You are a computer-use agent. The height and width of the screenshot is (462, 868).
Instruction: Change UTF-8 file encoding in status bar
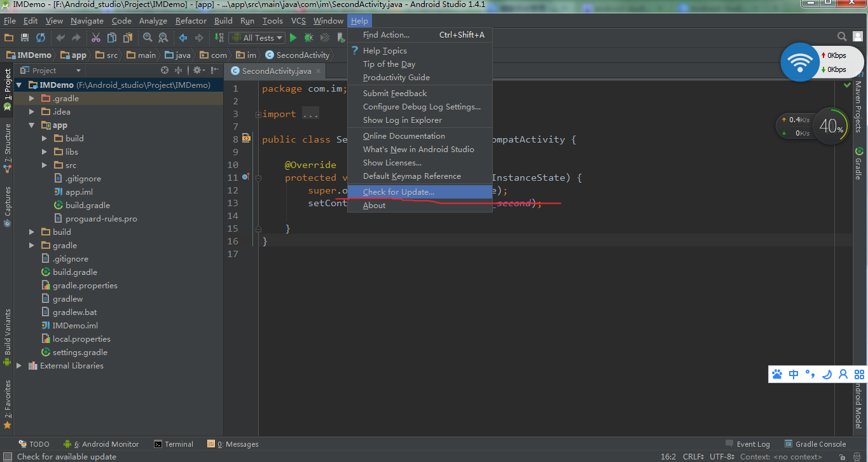click(722, 456)
